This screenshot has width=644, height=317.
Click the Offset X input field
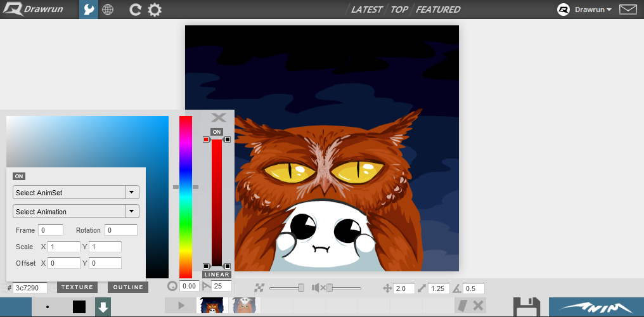click(63, 263)
